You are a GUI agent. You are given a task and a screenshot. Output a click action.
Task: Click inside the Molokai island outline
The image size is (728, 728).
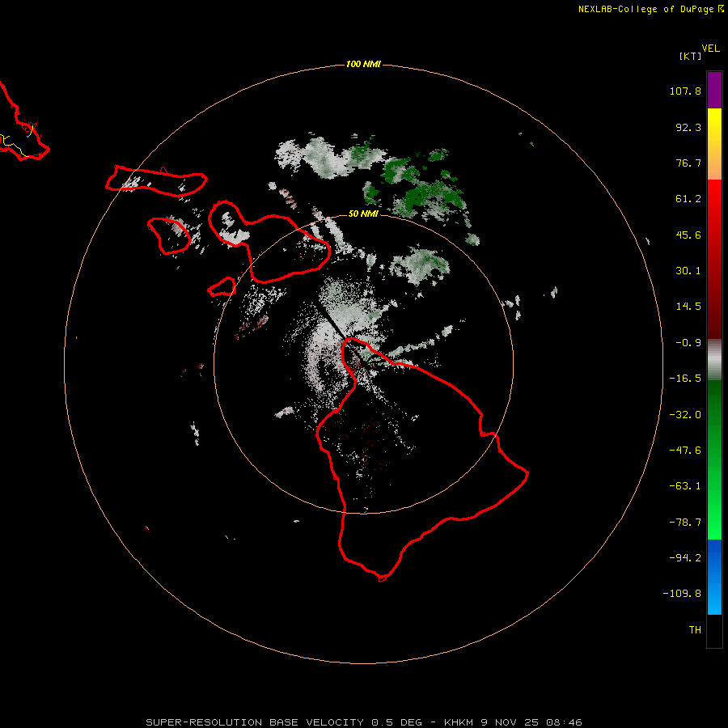point(155,181)
